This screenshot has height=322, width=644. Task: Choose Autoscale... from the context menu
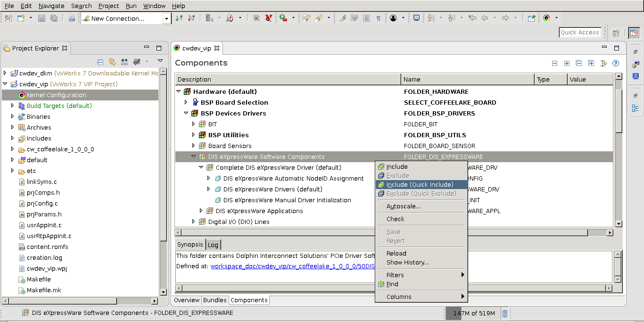point(421,206)
